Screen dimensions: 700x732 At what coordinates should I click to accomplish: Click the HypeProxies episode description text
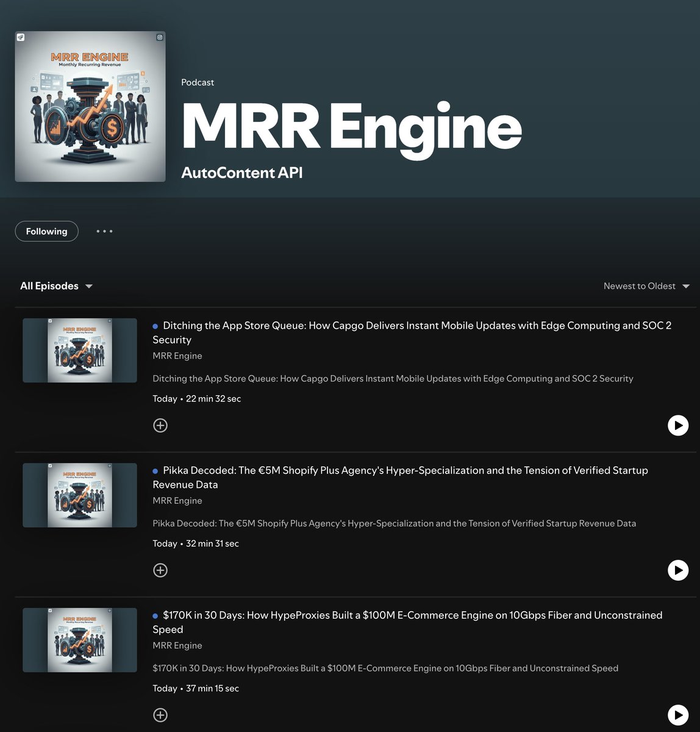click(385, 668)
